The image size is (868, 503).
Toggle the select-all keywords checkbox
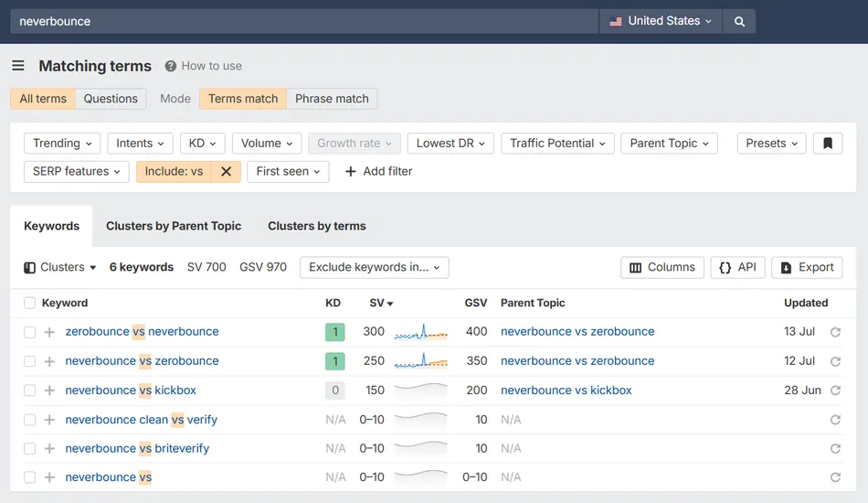coord(29,303)
